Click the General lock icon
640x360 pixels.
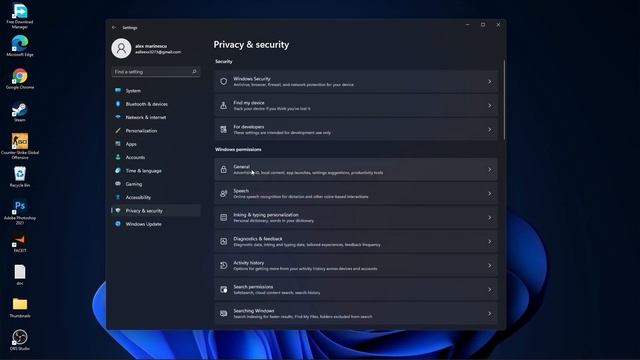coord(223,169)
